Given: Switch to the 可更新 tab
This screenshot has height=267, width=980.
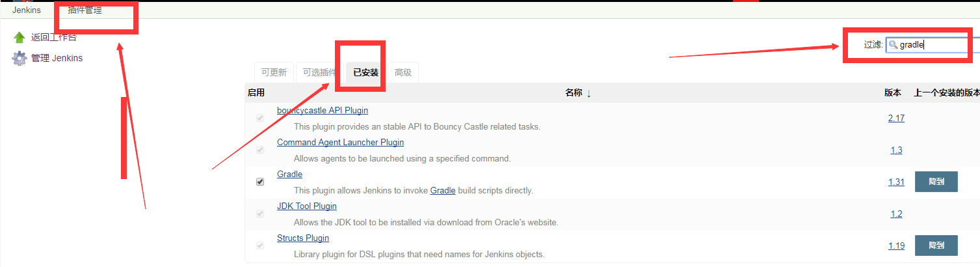Looking at the screenshot, I should click(x=274, y=73).
